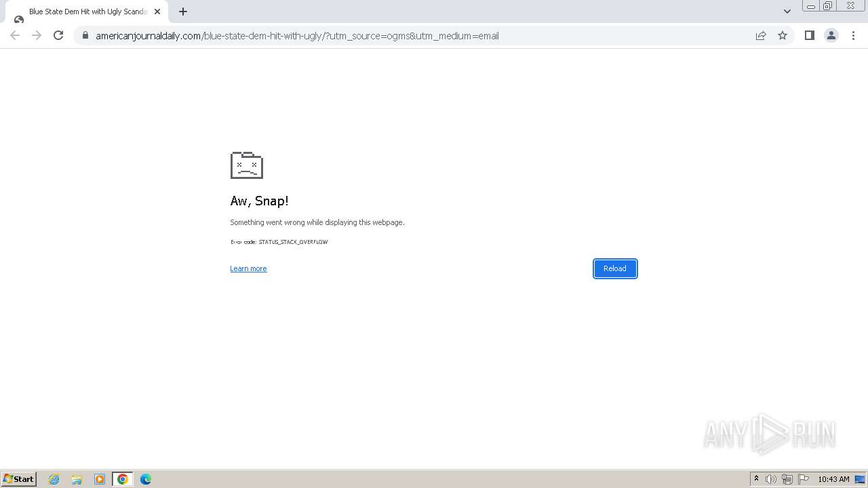Viewport: 868px width, 488px height.
Task: Open the Action Center flag icon
Action: coord(804,479)
